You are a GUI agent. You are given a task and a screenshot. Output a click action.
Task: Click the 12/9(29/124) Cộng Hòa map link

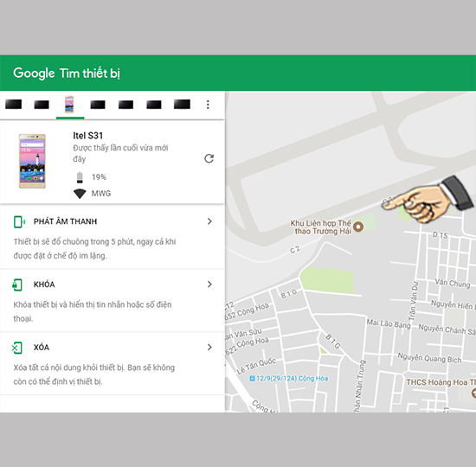[x=289, y=379]
